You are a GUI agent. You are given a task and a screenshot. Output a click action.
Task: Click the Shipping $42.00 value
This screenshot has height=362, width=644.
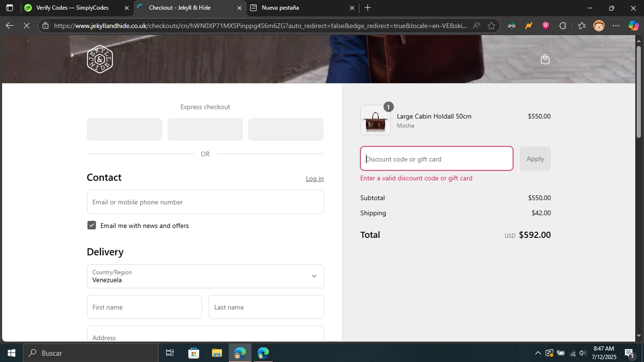coord(541,213)
